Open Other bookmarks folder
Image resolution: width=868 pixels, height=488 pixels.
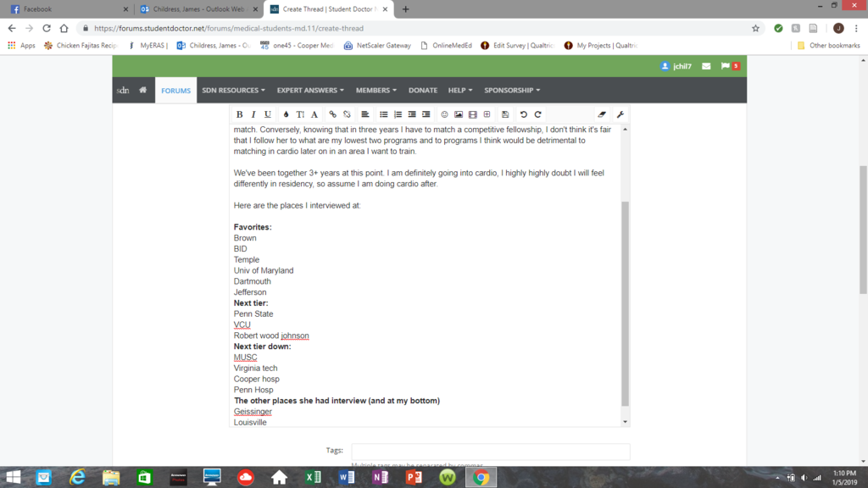click(828, 46)
